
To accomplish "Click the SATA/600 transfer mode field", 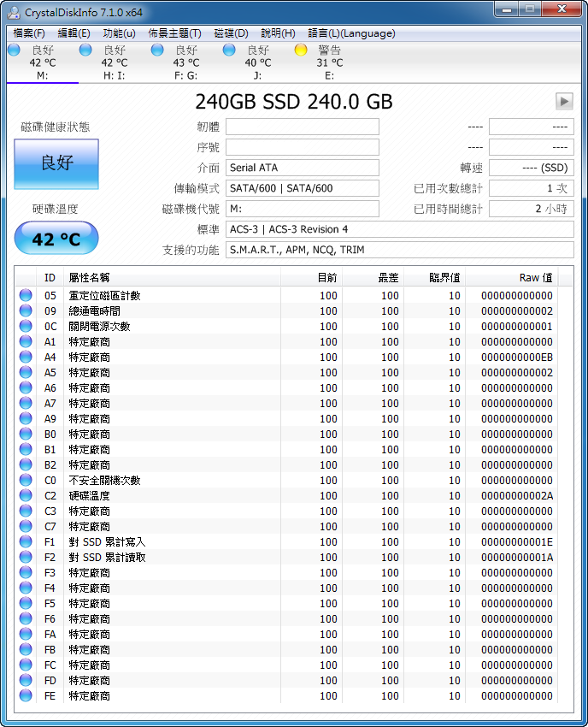I will click(x=302, y=188).
